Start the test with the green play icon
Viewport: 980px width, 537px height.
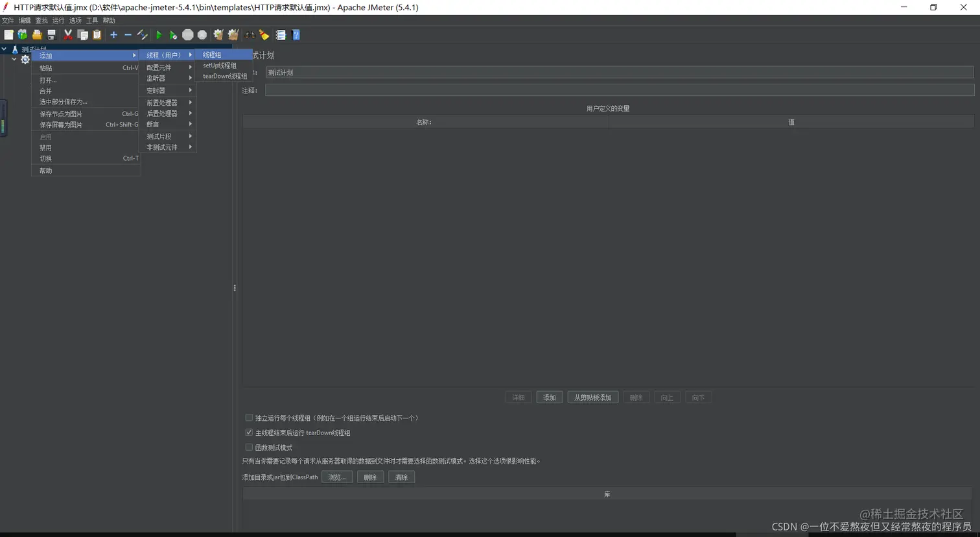pyautogui.click(x=159, y=35)
